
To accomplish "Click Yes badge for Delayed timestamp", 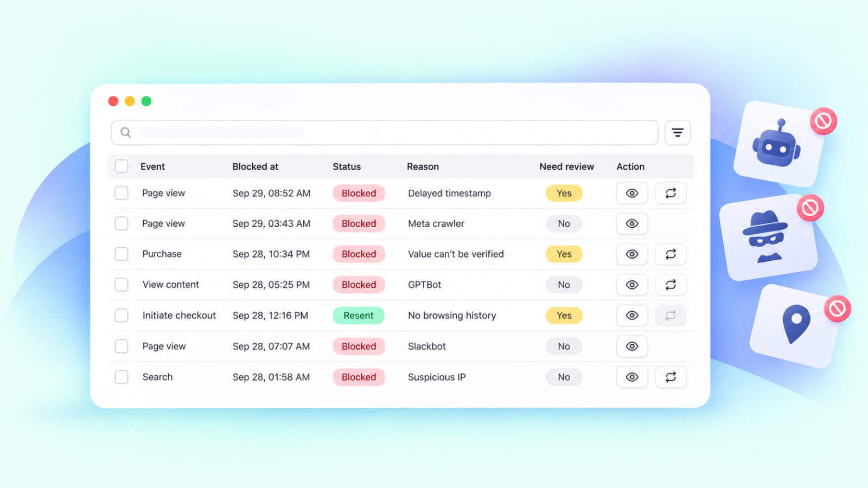I will click(x=564, y=193).
